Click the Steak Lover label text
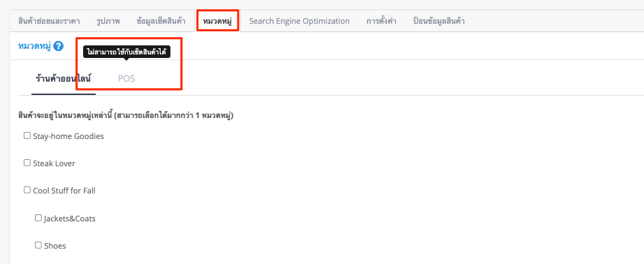Viewport: 644px width, 264px height. coord(54,163)
